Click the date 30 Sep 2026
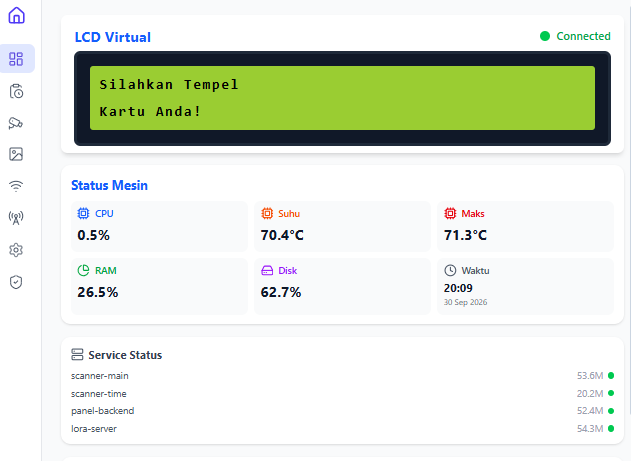The width and height of the screenshot is (631, 461). tap(466, 302)
